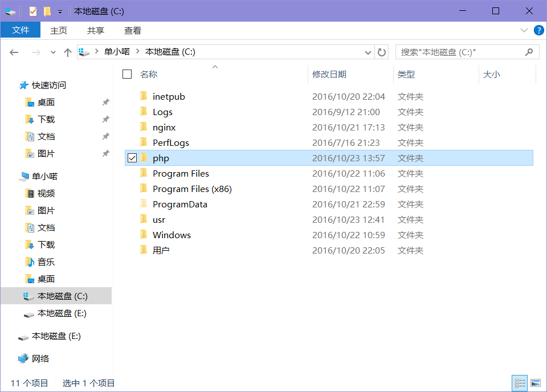Switch to the 查看 ribbon tab
The width and height of the screenshot is (547, 392).
point(133,31)
